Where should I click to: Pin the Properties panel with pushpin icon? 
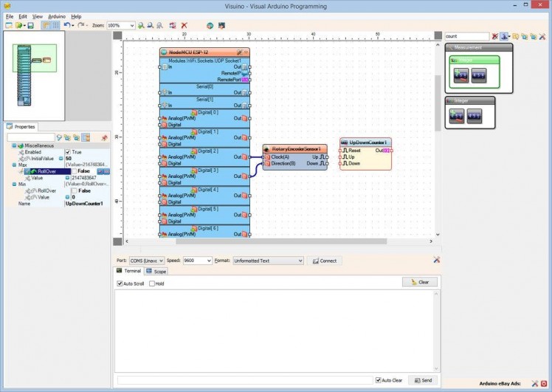[x=104, y=137]
